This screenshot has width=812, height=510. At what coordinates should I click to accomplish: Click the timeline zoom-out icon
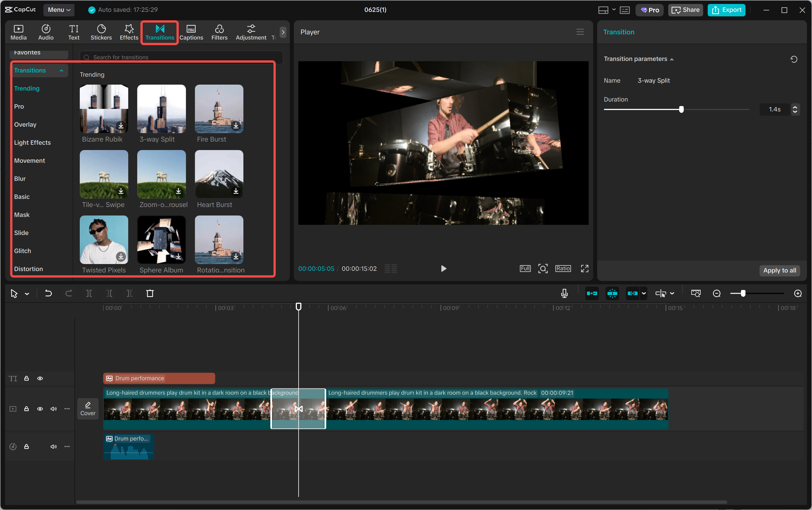pos(717,293)
